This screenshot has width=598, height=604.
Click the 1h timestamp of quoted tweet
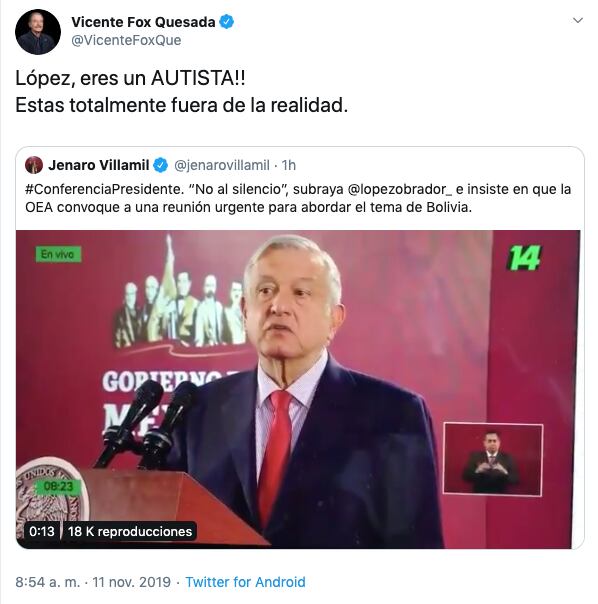[x=289, y=165]
